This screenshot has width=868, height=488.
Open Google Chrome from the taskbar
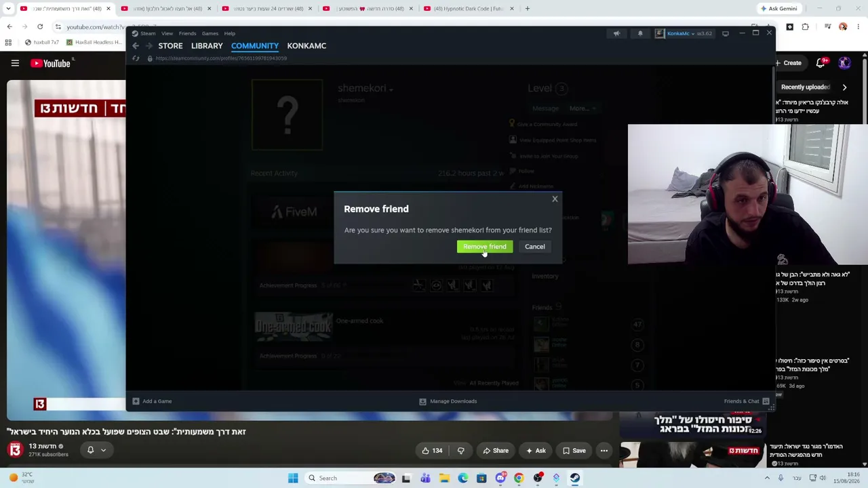click(519, 479)
